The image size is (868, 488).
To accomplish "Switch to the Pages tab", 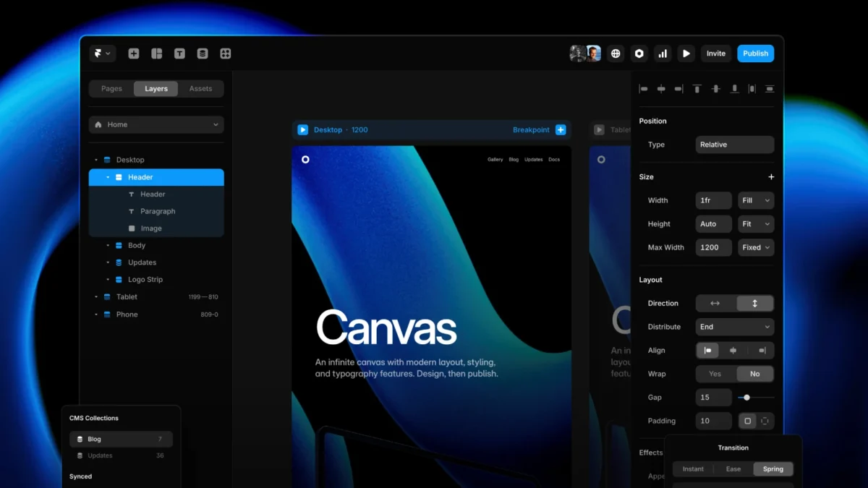I will click(x=111, y=88).
